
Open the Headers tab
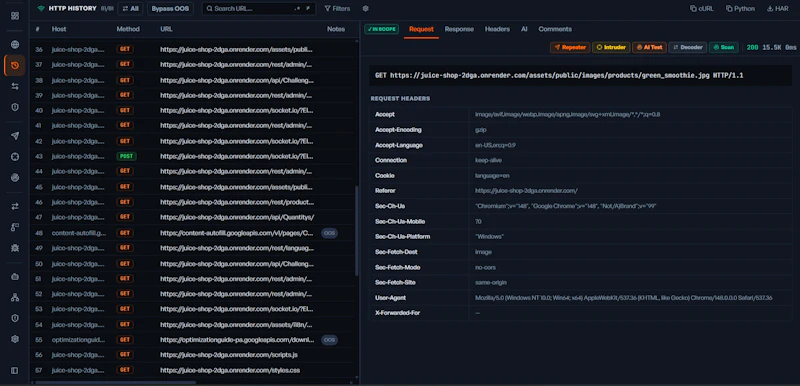click(497, 29)
